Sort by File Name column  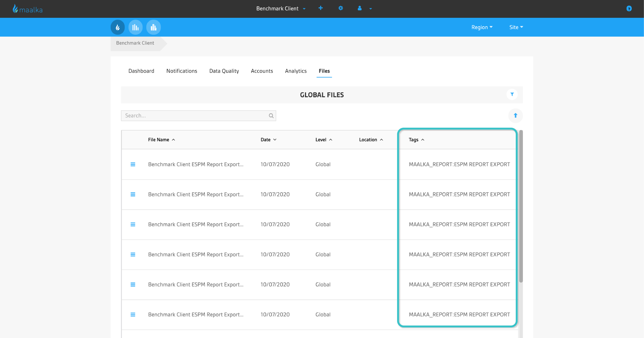point(162,140)
